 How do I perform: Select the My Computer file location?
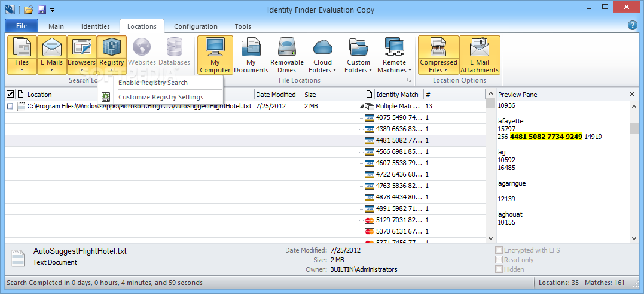click(215, 55)
